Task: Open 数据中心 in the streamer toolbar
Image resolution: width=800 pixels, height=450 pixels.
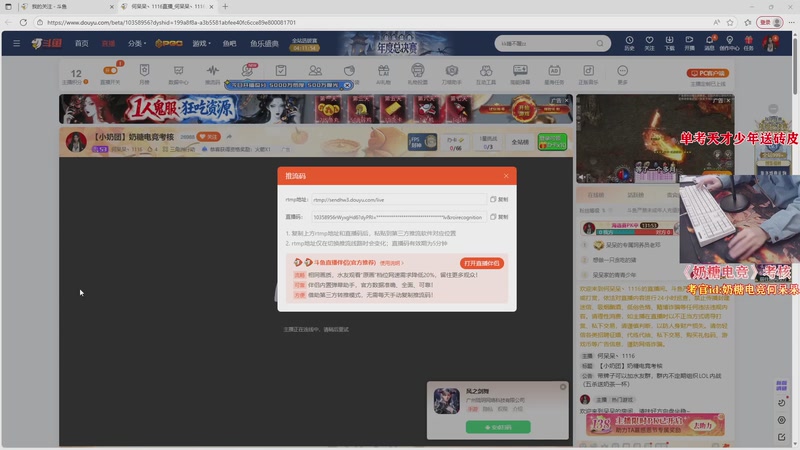Action: 179,74
